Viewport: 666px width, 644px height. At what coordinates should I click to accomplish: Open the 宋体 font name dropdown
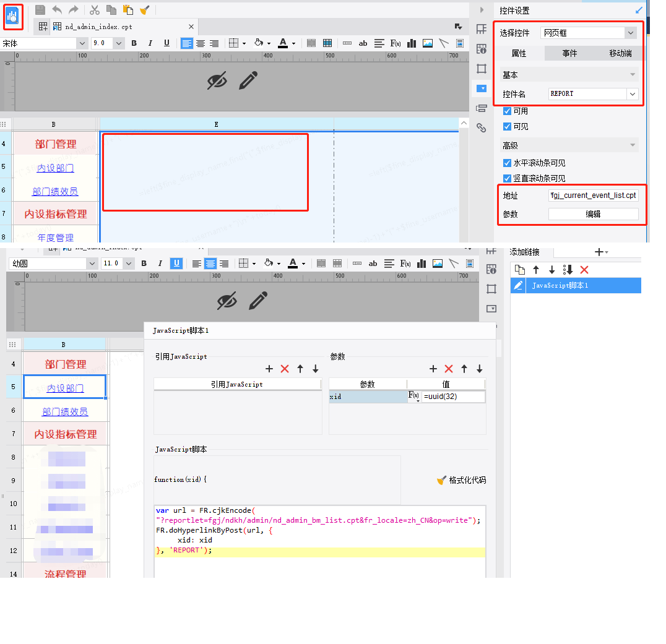tap(82, 43)
